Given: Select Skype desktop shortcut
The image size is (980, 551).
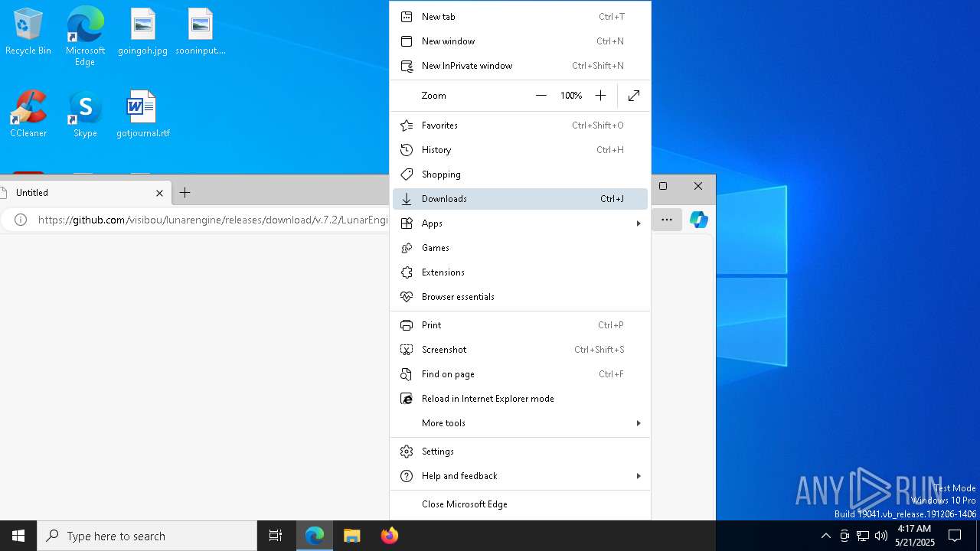Looking at the screenshot, I should pyautogui.click(x=85, y=114).
